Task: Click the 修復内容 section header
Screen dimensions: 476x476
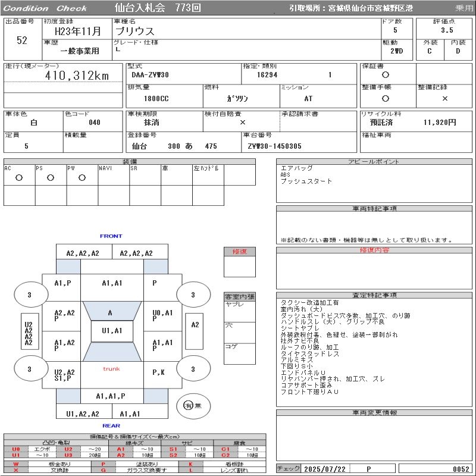Action: click(x=374, y=250)
